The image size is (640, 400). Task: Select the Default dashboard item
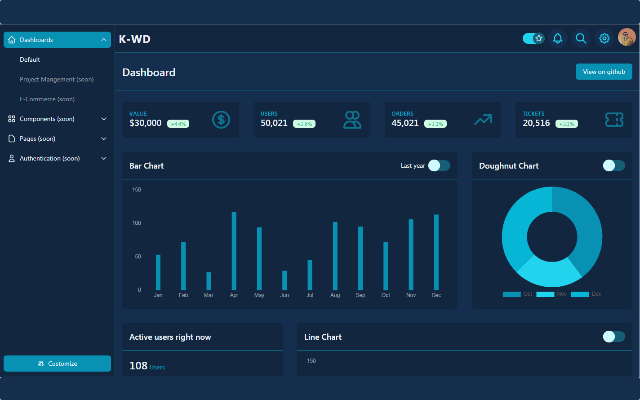tap(30, 60)
